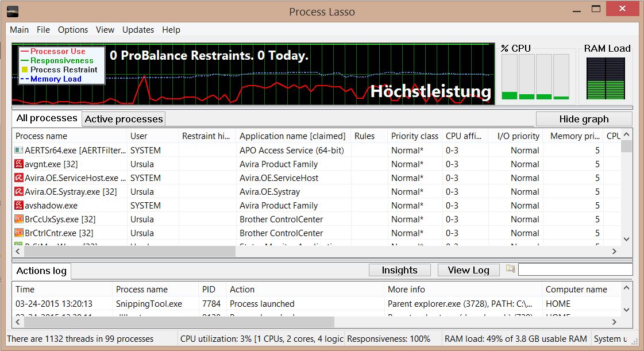
Task: Click the actions log horizontal scrollbar thumb
Action: [179, 322]
